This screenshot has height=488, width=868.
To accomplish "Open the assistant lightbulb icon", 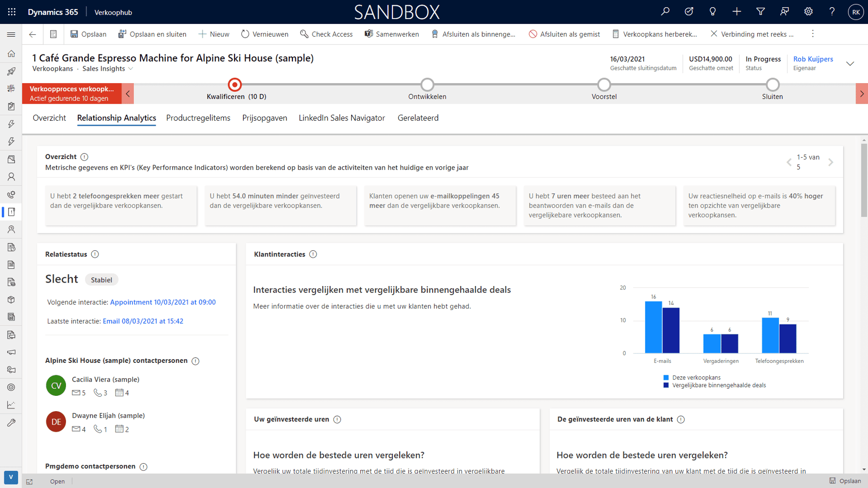I will coord(713,12).
